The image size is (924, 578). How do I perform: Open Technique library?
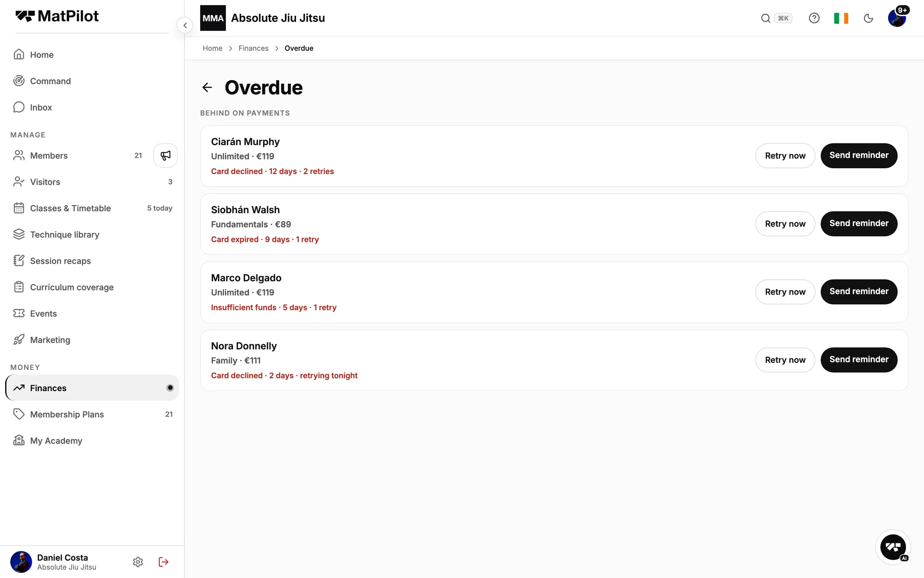(x=92, y=234)
